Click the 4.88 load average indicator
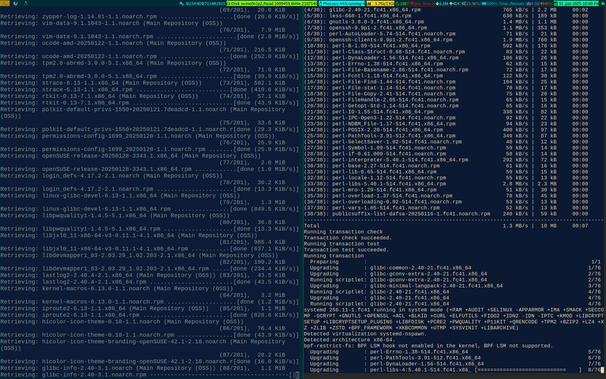The width and height of the screenshot is (606, 379). click(x=532, y=3)
